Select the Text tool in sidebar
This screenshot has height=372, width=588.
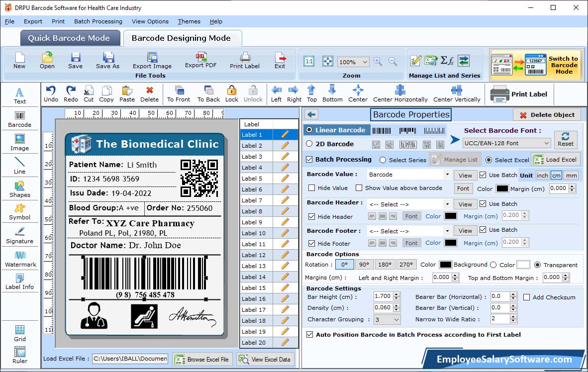click(x=20, y=95)
